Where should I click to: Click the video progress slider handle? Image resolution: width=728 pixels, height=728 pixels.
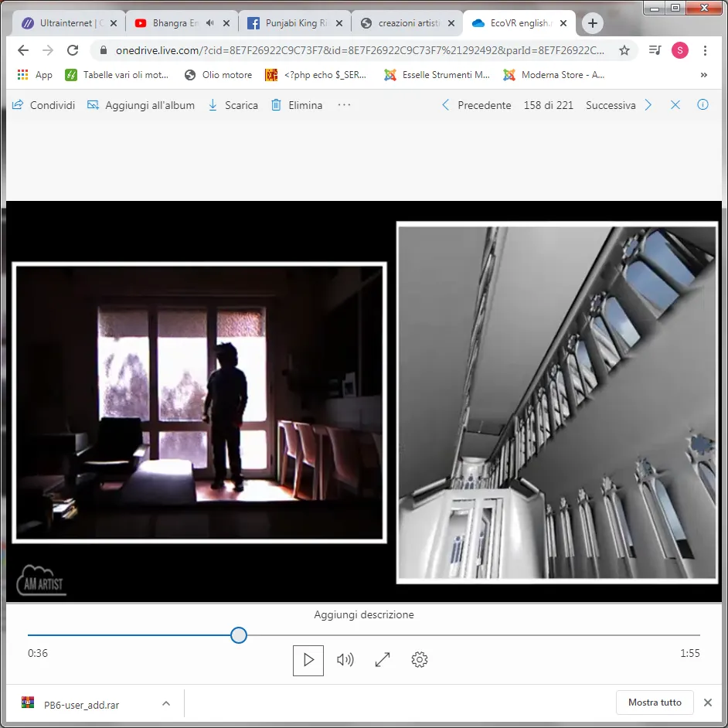pyautogui.click(x=239, y=635)
